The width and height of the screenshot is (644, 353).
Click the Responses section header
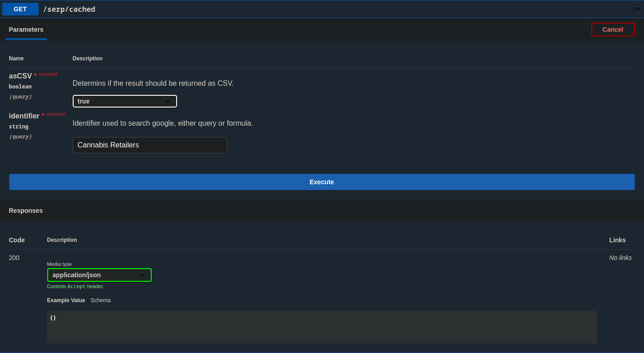tap(26, 211)
